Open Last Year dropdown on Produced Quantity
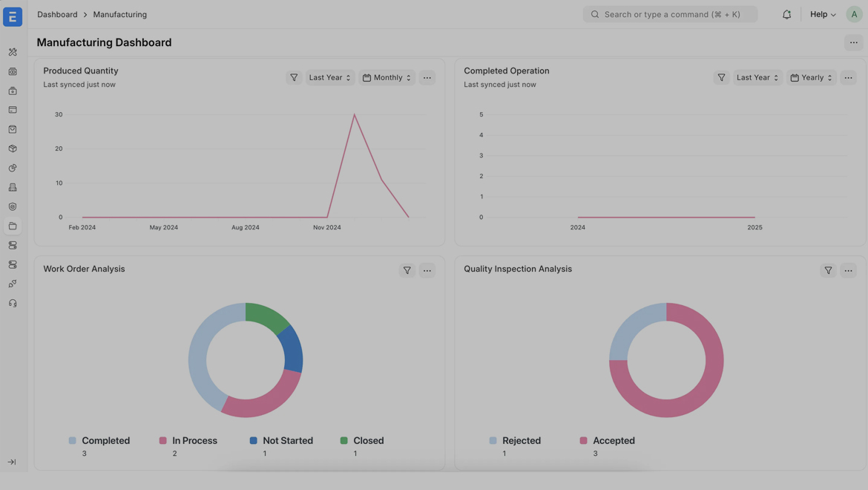 click(329, 77)
